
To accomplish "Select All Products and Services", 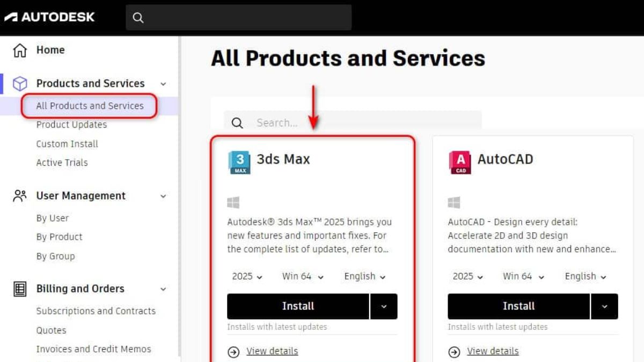I will click(x=90, y=106).
